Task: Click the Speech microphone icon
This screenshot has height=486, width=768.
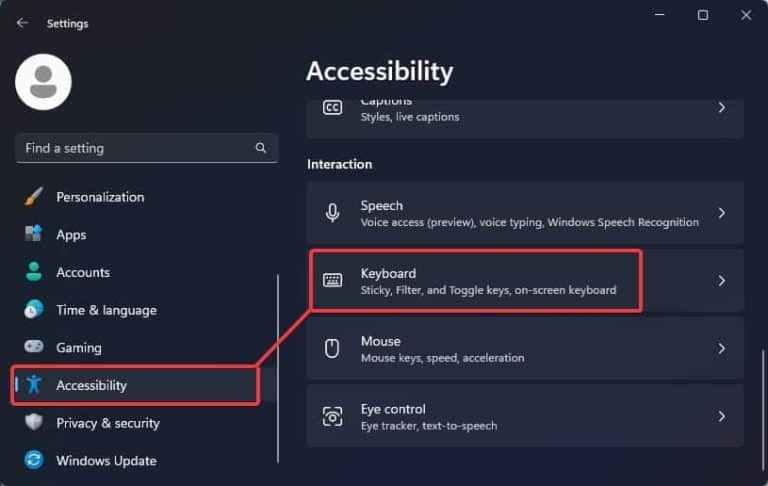Action: (333, 213)
